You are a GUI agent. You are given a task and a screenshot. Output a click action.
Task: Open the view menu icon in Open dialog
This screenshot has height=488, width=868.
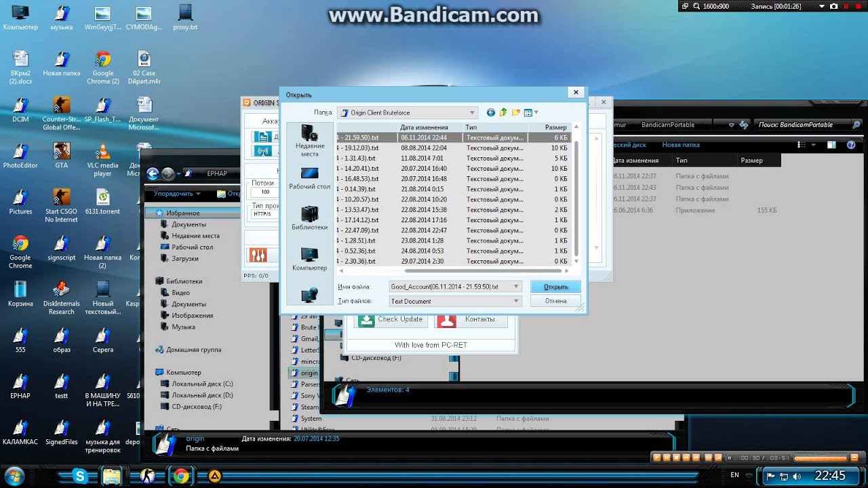tap(528, 113)
